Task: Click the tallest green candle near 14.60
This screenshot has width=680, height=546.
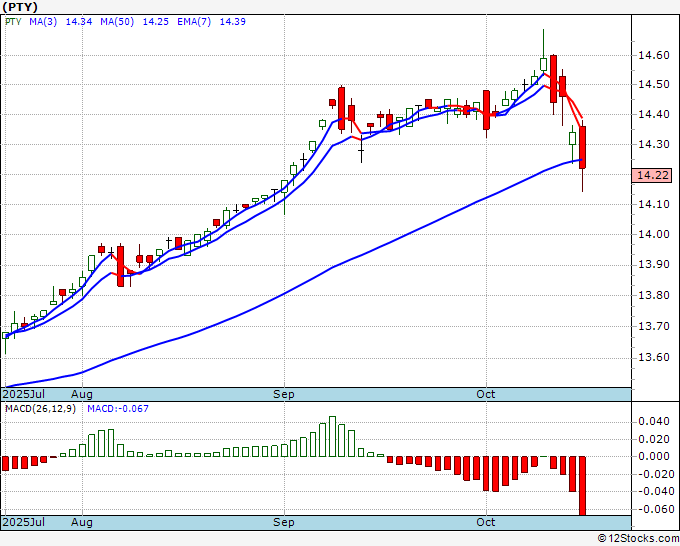Action: click(543, 64)
